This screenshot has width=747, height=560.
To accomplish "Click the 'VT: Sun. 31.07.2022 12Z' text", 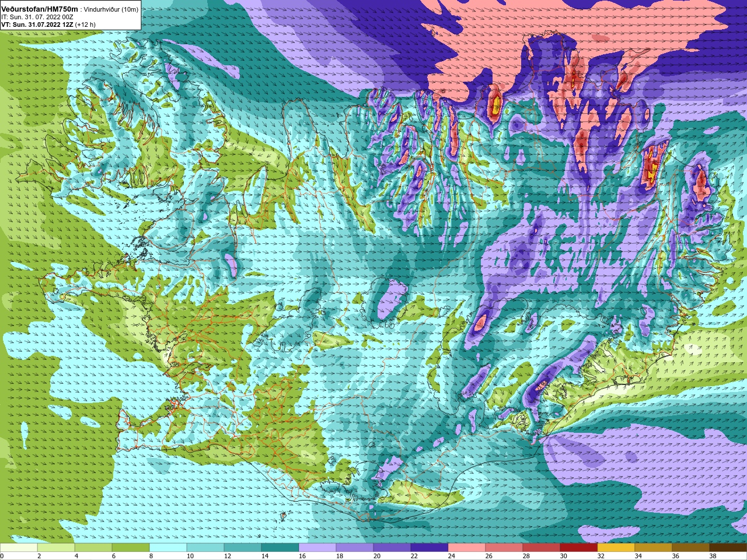I will (37, 24).
